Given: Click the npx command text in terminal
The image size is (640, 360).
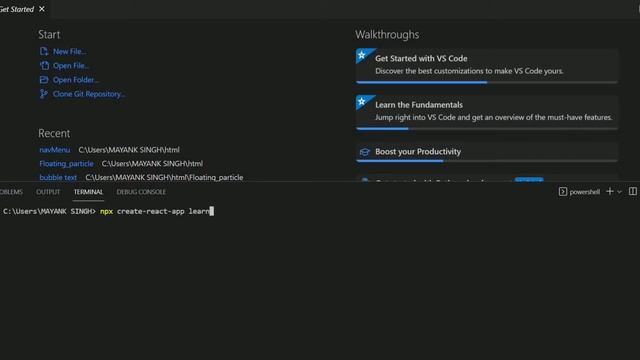Looking at the screenshot, I should pyautogui.click(x=106, y=211).
